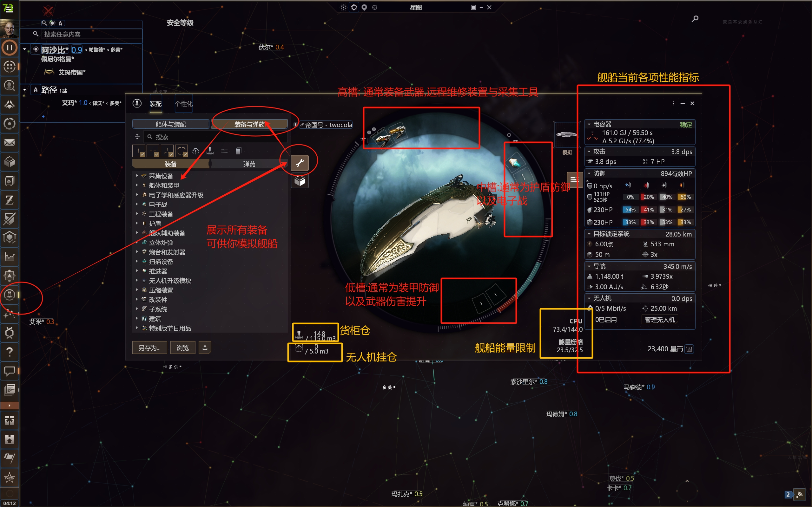
Task: Click the cube icon below the wrench
Action: (x=300, y=181)
